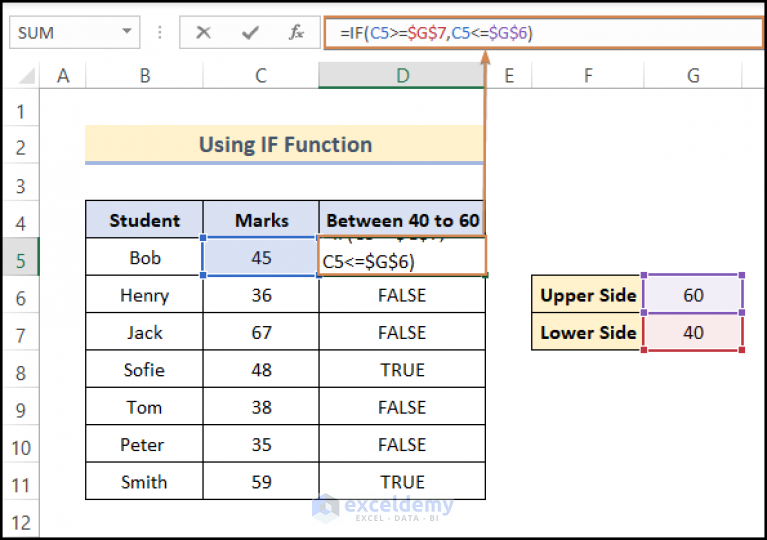This screenshot has height=540, width=767.
Task: Select the 'Between 40 to 60' header cell
Action: tap(402, 220)
